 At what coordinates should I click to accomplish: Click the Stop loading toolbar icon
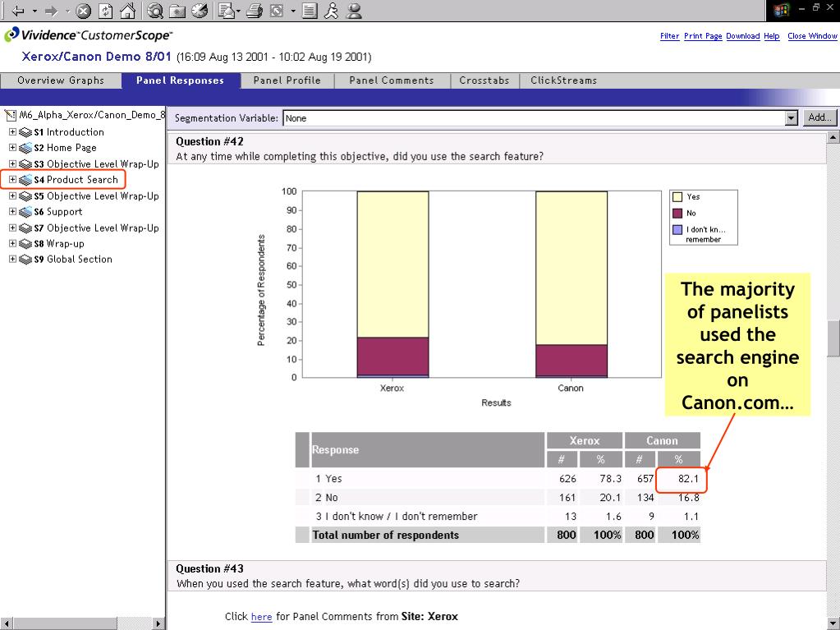[x=83, y=11]
